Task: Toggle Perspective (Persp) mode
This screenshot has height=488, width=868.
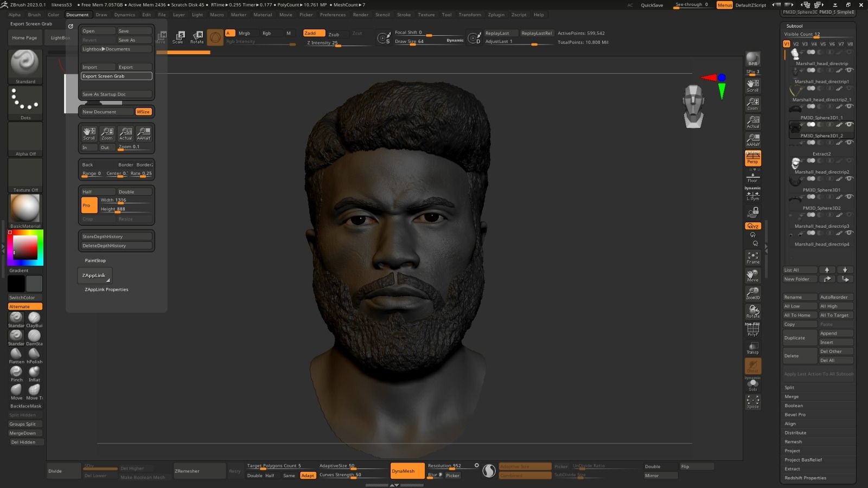Action: pyautogui.click(x=753, y=158)
